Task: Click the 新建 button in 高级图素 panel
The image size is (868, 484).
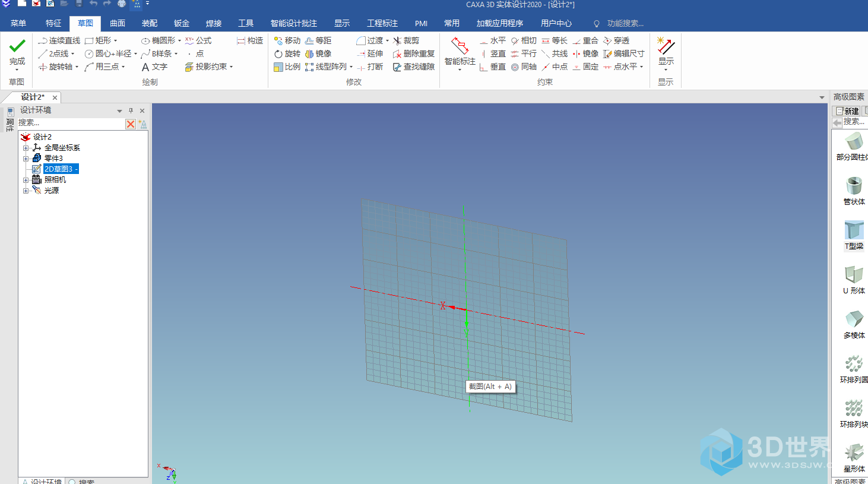Action: (x=847, y=111)
